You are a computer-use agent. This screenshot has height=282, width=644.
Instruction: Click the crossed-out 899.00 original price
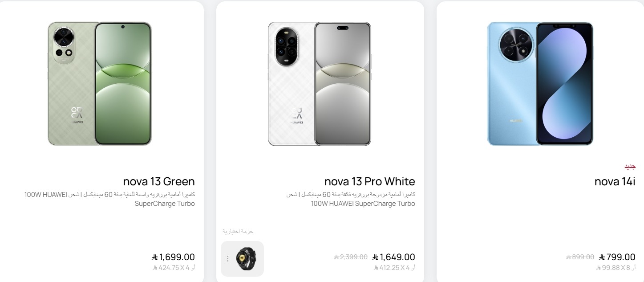(580, 257)
